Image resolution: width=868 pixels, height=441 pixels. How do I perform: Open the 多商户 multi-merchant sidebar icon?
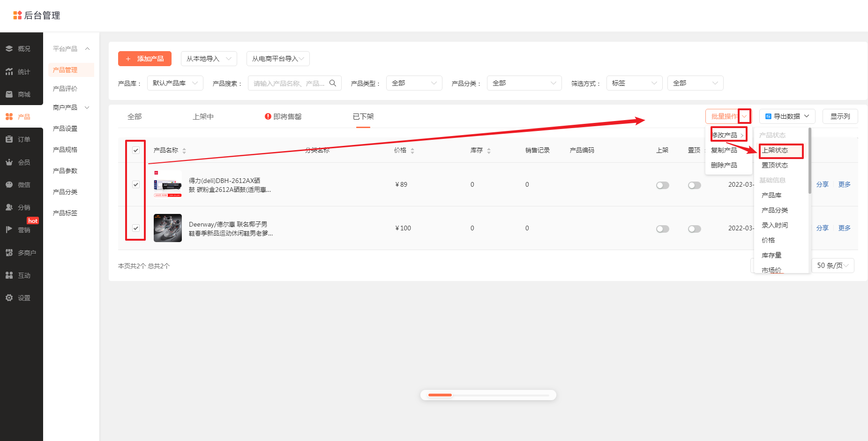(9, 253)
